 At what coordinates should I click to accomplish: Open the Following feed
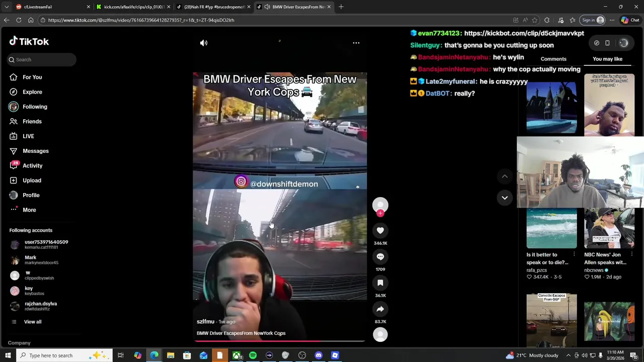pos(35,107)
